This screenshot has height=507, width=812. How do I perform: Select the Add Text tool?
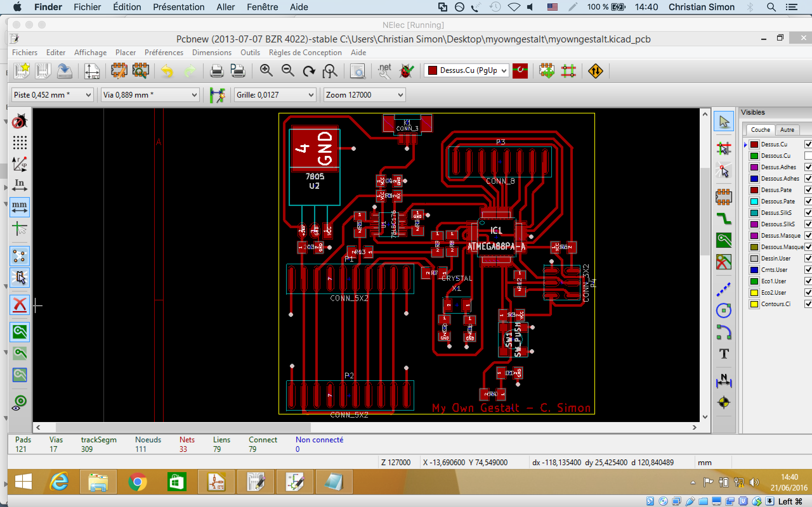click(x=724, y=354)
